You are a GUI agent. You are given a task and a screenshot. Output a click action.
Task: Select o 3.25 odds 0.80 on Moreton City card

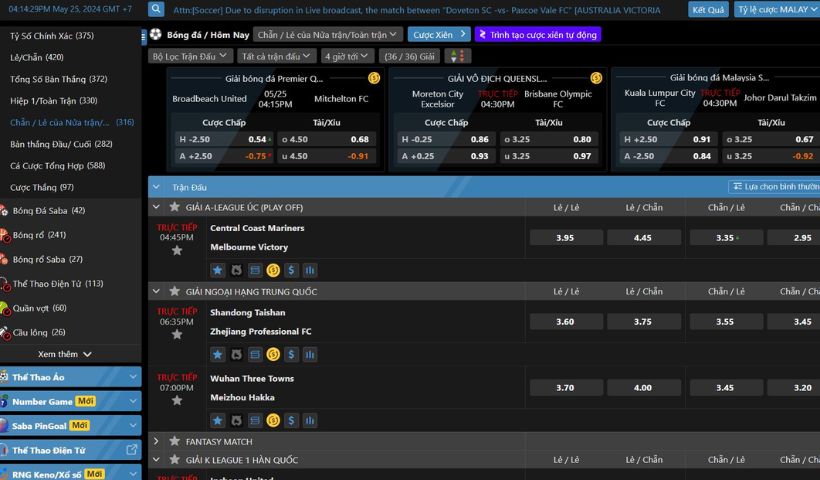pos(549,139)
